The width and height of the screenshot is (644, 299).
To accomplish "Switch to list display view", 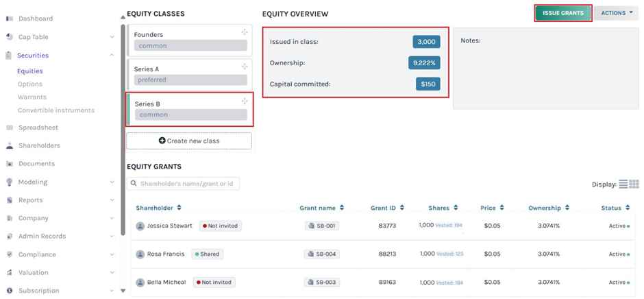I will point(623,184).
